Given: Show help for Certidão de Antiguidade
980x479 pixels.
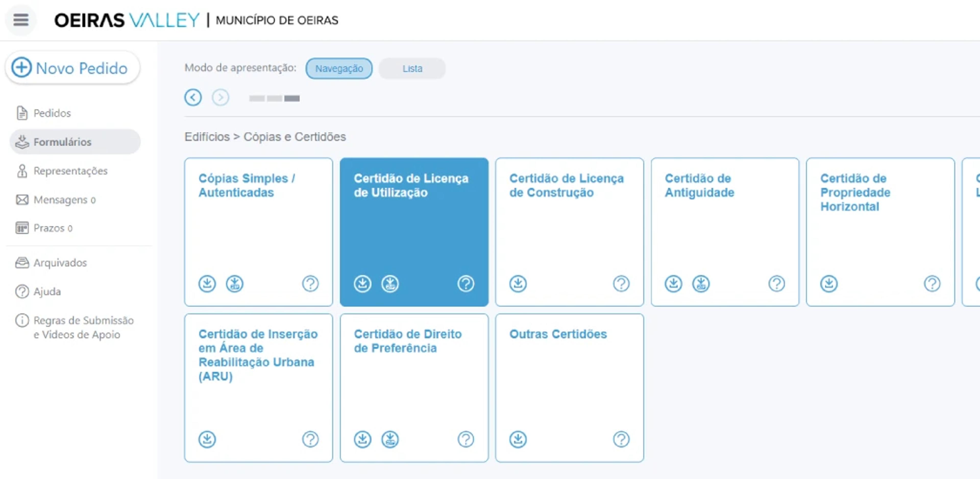Looking at the screenshot, I should [777, 284].
